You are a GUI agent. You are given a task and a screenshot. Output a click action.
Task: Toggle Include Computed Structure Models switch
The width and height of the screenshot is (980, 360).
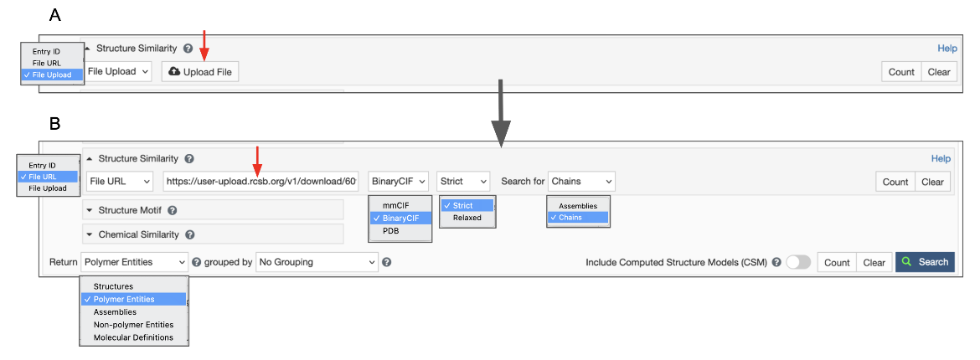pos(798,262)
